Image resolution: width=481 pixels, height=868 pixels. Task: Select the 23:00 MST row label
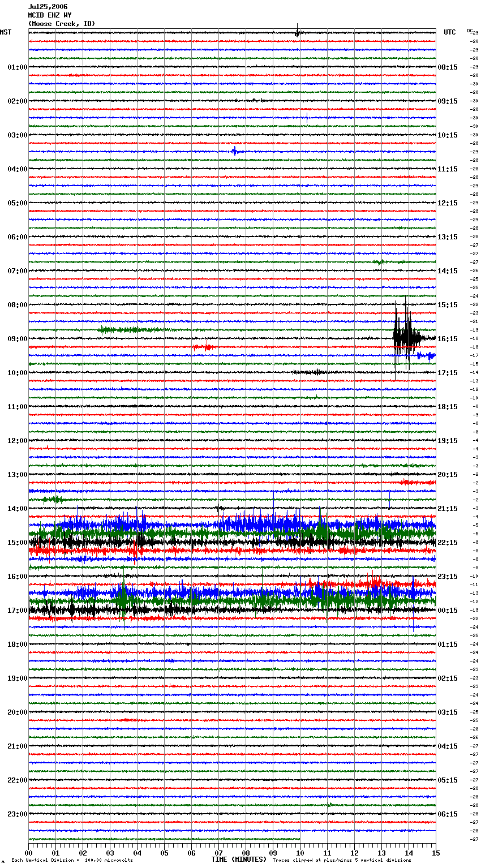coord(18,814)
